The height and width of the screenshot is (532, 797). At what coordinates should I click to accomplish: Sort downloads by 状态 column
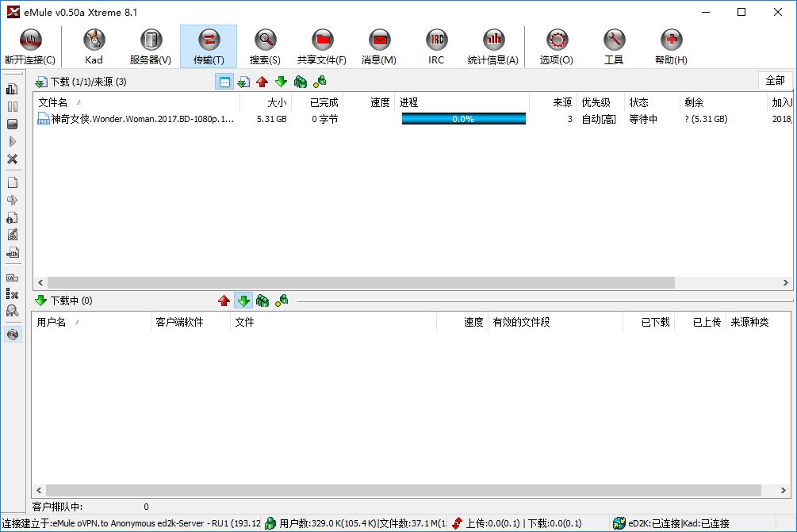pyautogui.click(x=652, y=102)
